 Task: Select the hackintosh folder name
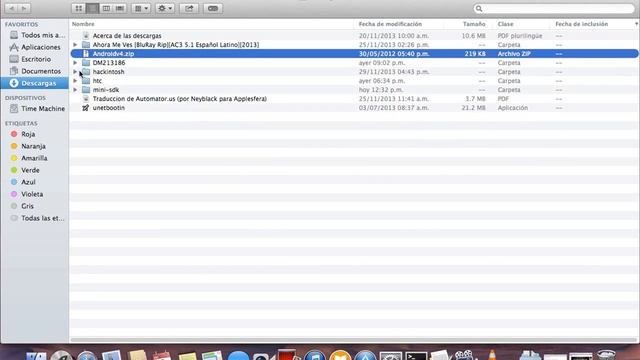pos(109,71)
